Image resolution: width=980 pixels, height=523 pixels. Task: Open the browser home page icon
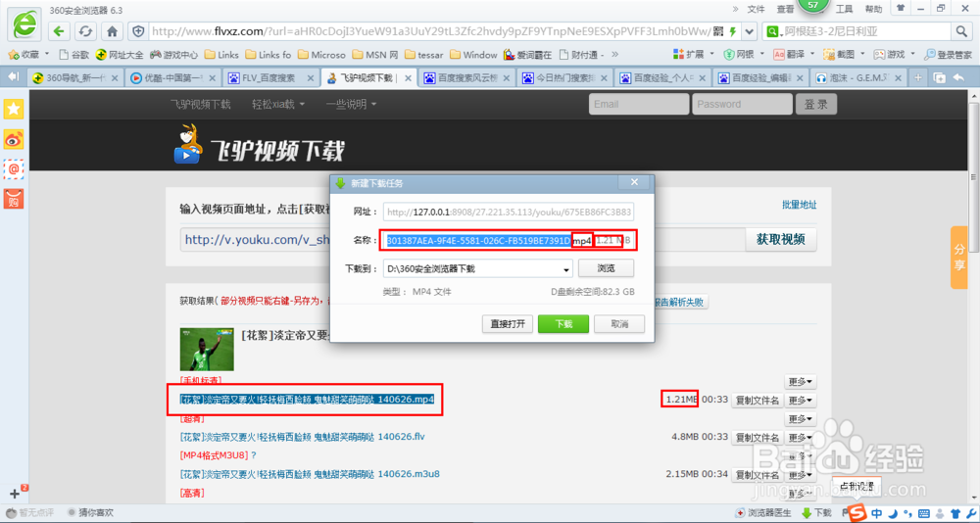tap(112, 30)
